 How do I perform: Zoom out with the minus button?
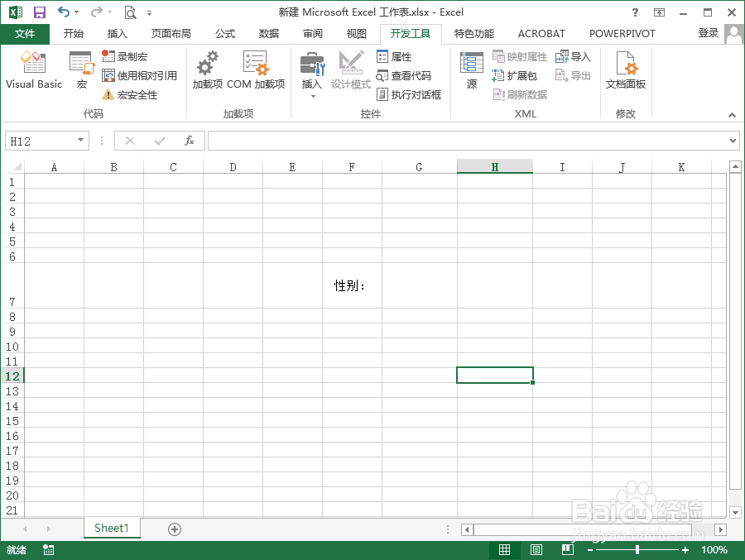pyautogui.click(x=590, y=550)
